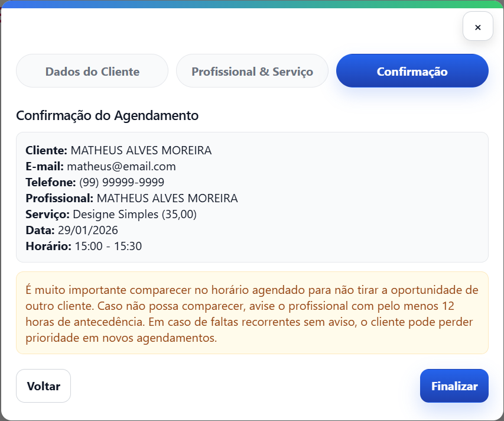Switch to the Dados do Cliente tab
This screenshot has width=504, height=421.
(x=92, y=72)
